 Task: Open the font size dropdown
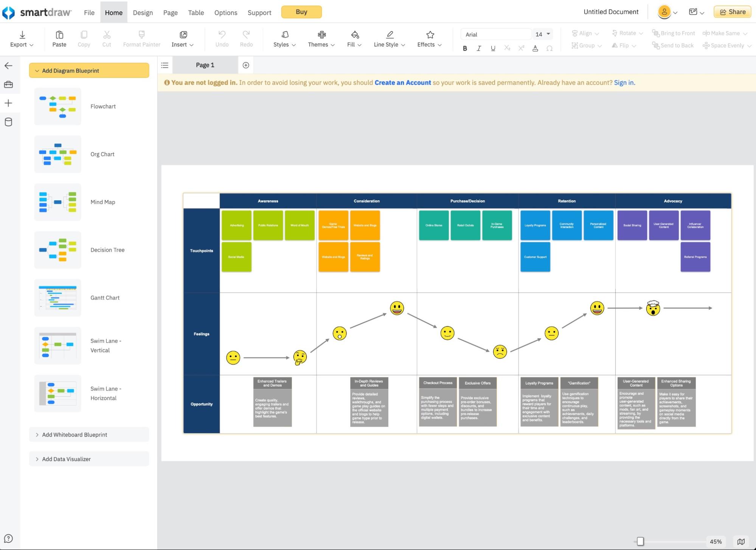542,34
